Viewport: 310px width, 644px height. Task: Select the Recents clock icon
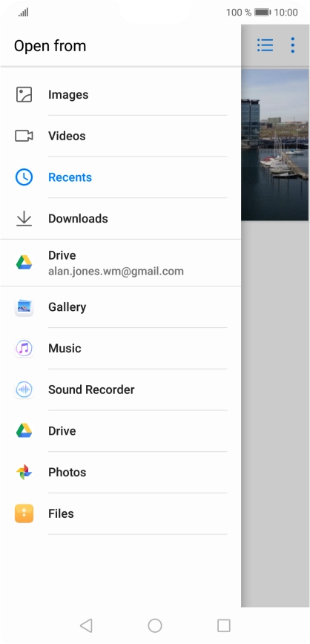[24, 177]
